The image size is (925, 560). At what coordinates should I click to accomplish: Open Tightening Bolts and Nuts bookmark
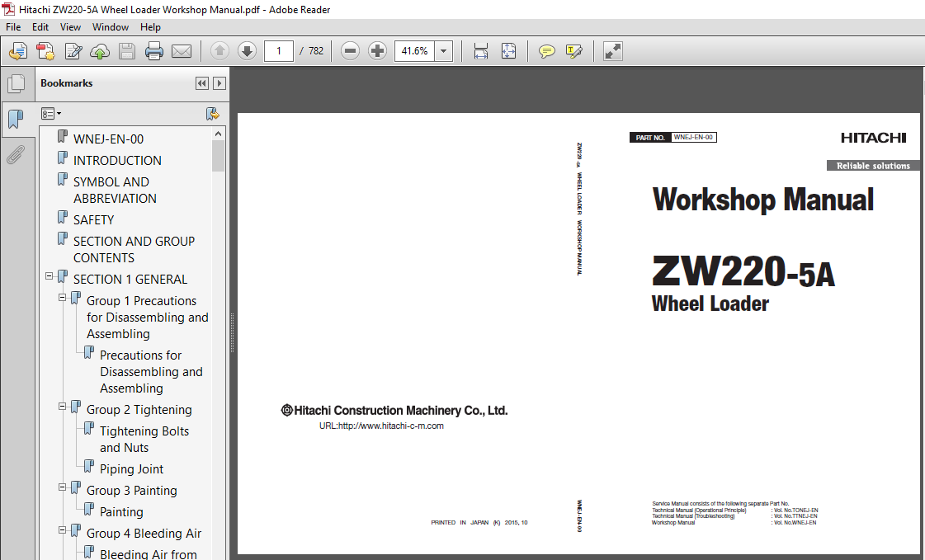click(x=144, y=439)
